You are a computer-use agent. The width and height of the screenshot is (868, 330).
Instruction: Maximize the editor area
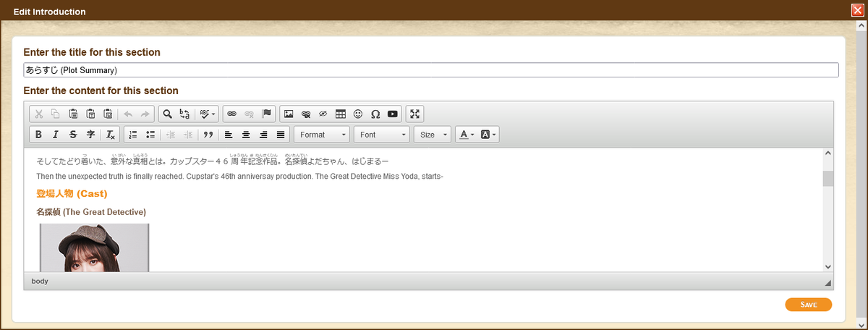click(414, 114)
